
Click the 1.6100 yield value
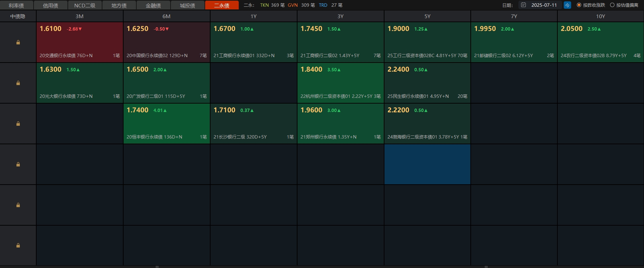[x=50, y=29]
